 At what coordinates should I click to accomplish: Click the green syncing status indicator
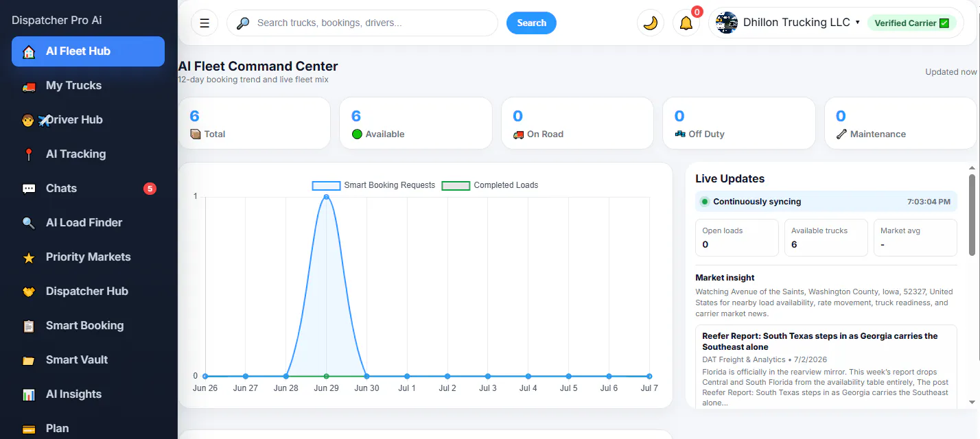704,202
